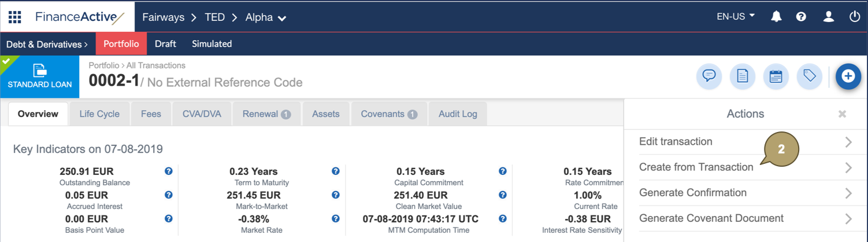Click the tag label icon
This screenshot has width=868, height=242.
(x=809, y=76)
